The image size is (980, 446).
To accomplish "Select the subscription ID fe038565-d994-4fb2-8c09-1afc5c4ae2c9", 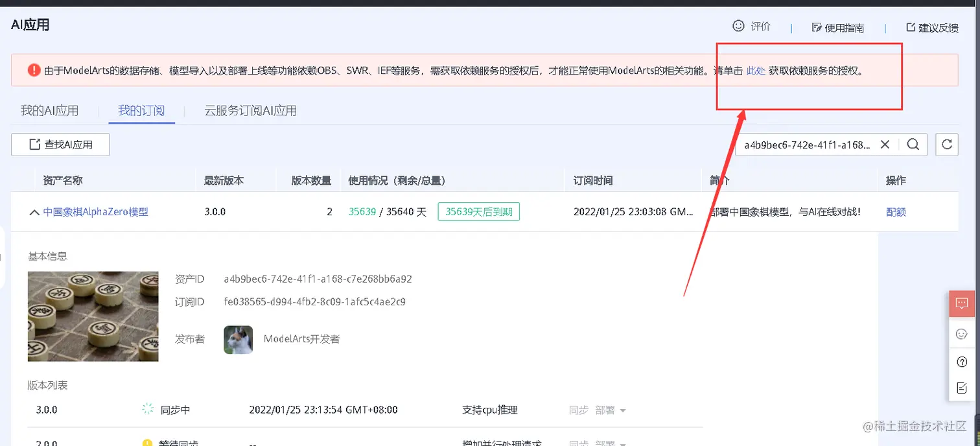I will click(x=315, y=301).
